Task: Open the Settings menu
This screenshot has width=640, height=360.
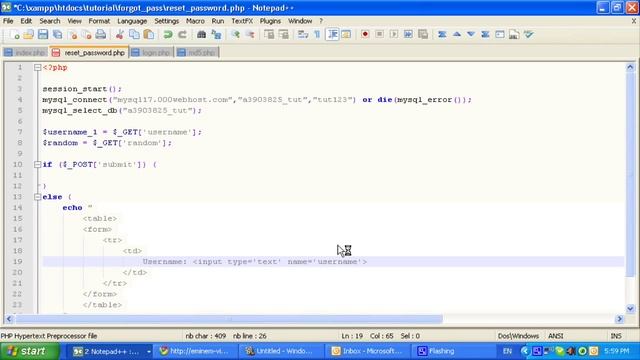Action: tap(167, 21)
